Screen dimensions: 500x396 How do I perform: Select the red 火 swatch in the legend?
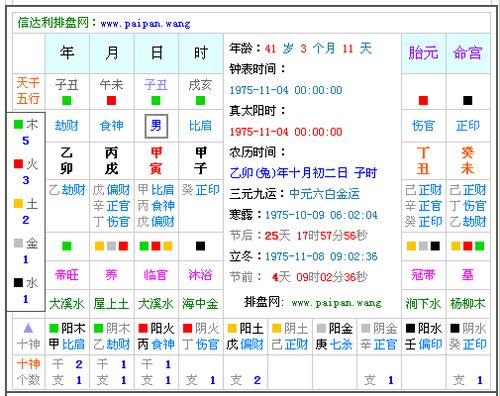point(18,164)
